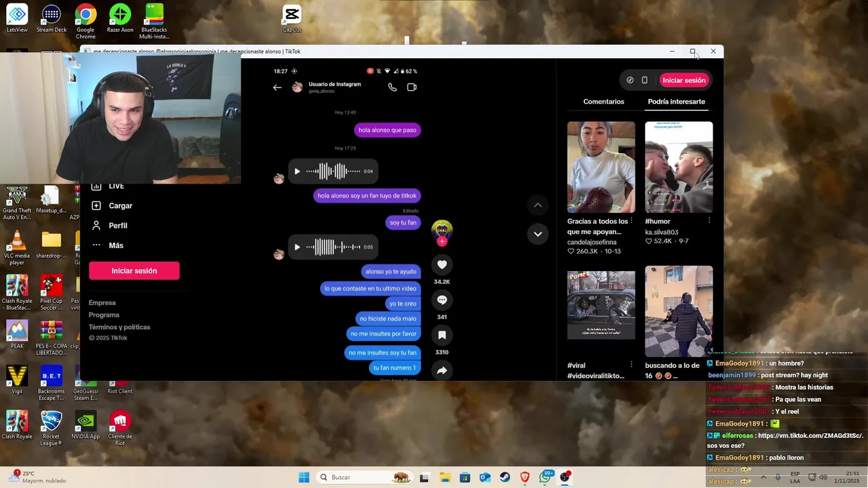Viewport: 868px width, 488px height.
Task: Like the TikTok video with the heart icon
Action: tap(441, 264)
